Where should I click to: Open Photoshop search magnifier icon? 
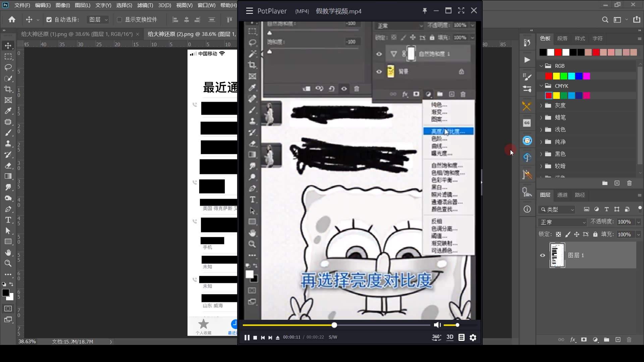click(x=605, y=19)
